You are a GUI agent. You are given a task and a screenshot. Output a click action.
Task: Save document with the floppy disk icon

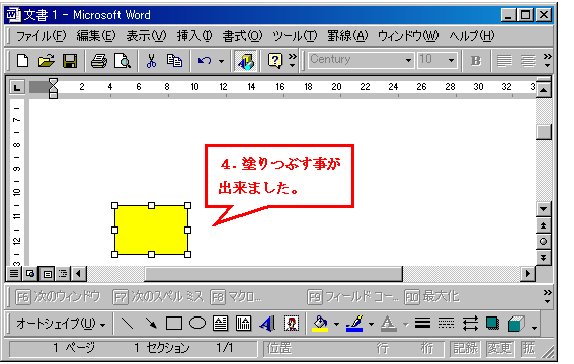click(70, 60)
